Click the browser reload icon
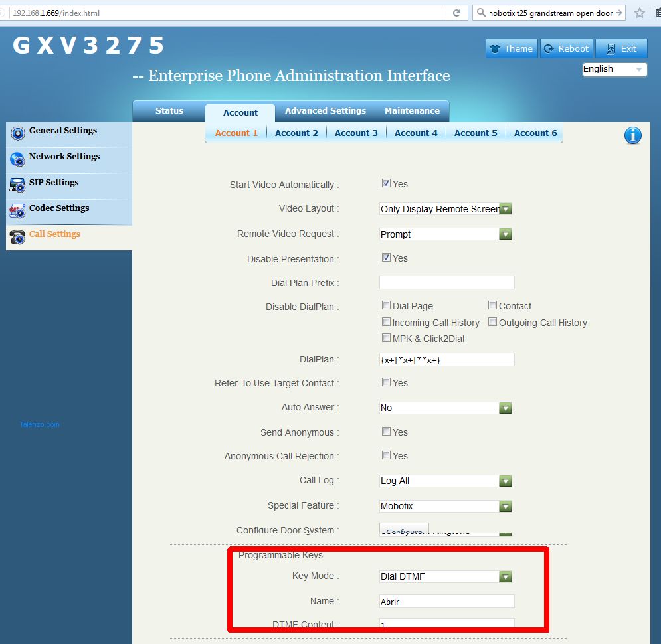Screen dimensions: 661x644 point(456,13)
